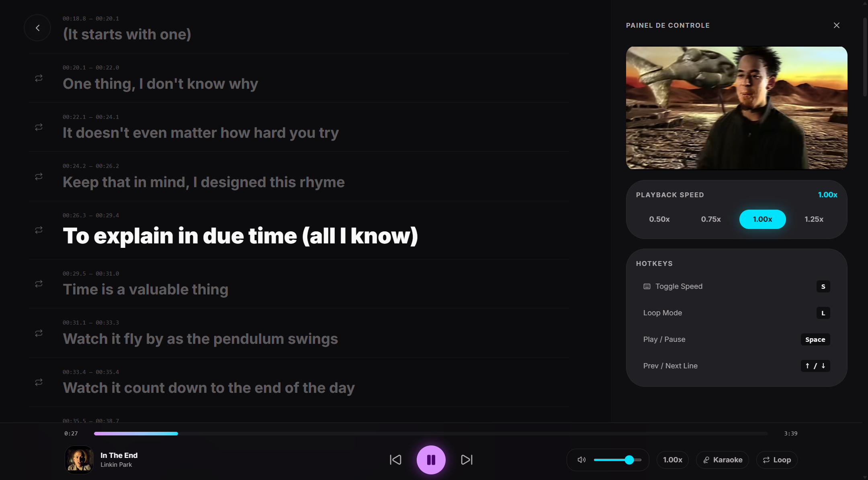Click the song title In The End
The width and height of the screenshot is (868, 480).
pyautogui.click(x=119, y=455)
